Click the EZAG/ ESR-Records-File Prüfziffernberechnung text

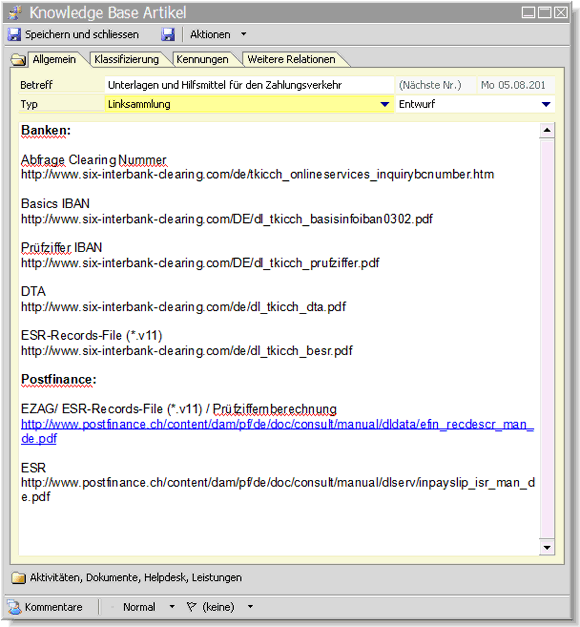(179, 409)
